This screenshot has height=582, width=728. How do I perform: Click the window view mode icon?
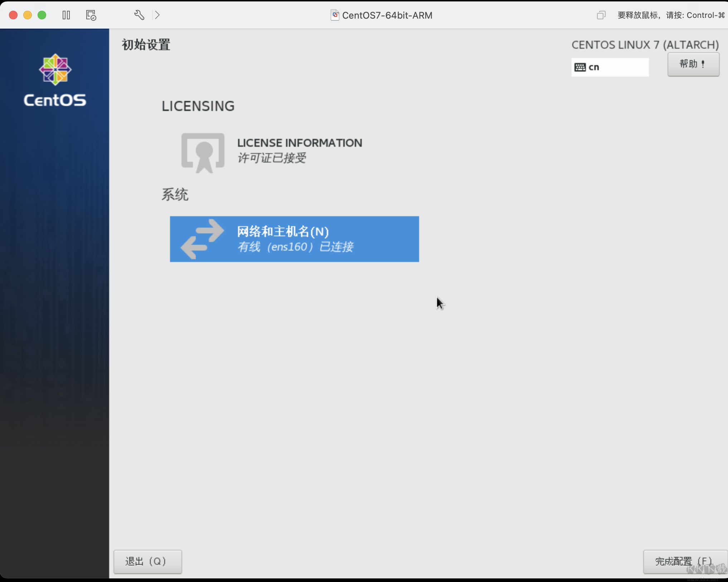(601, 15)
